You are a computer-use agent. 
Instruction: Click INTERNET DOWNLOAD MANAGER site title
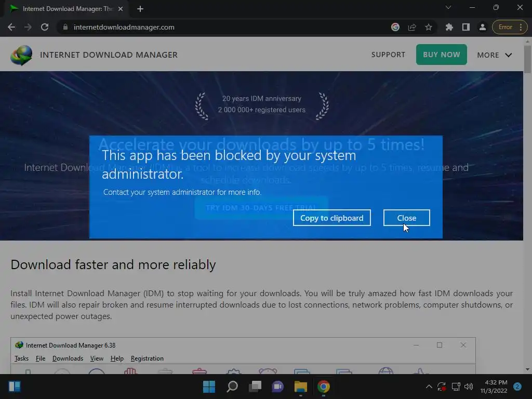[109, 55]
